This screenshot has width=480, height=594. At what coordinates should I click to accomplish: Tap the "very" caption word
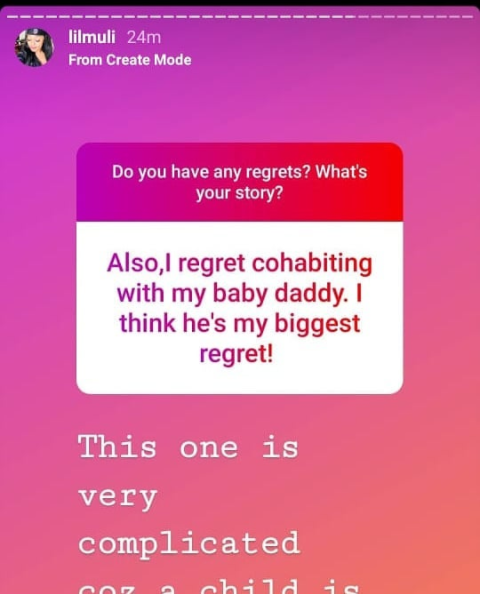coord(117,497)
